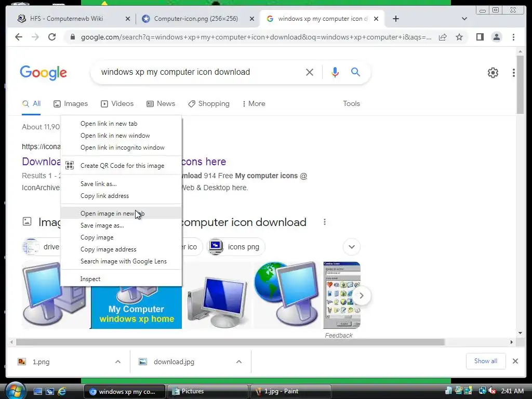Open the tab search dropdown arrow

[464, 19]
